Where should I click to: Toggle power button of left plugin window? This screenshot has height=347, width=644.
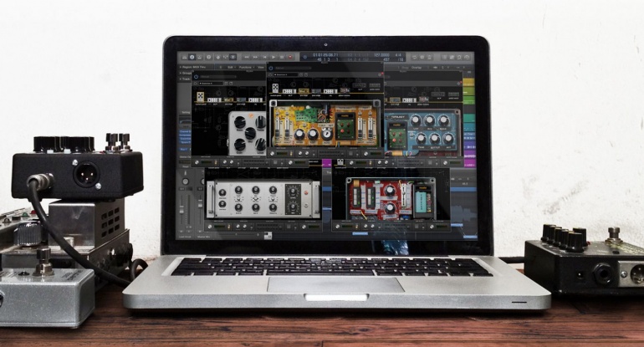[196, 77]
